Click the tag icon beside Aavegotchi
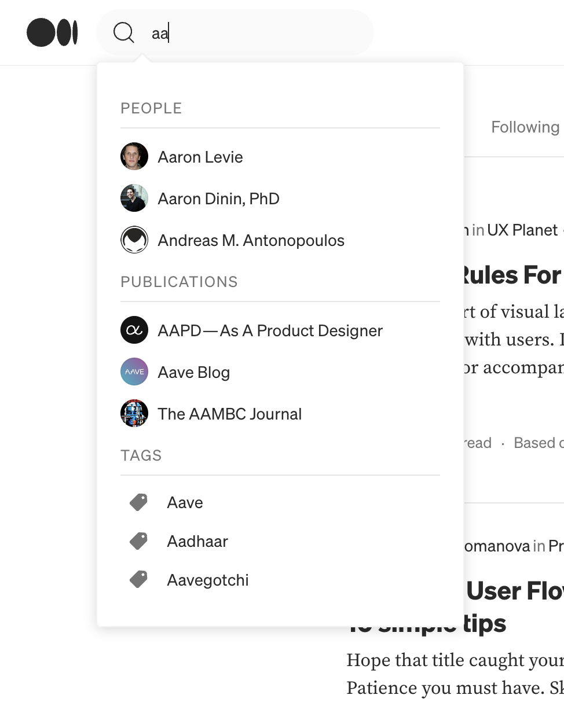This screenshot has height=728, width=564. pyautogui.click(x=138, y=579)
